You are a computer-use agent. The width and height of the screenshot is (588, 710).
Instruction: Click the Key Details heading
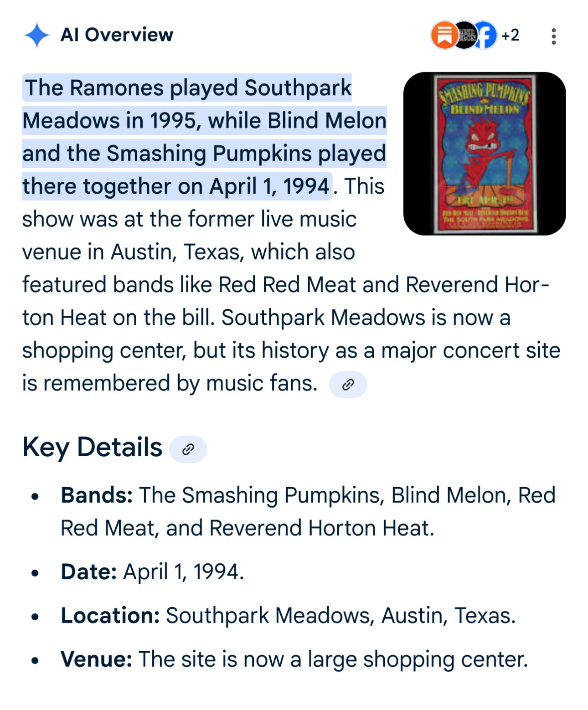93,447
